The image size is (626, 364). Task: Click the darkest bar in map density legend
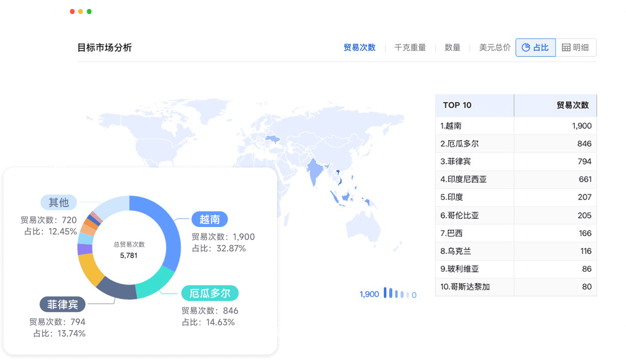coord(385,292)
